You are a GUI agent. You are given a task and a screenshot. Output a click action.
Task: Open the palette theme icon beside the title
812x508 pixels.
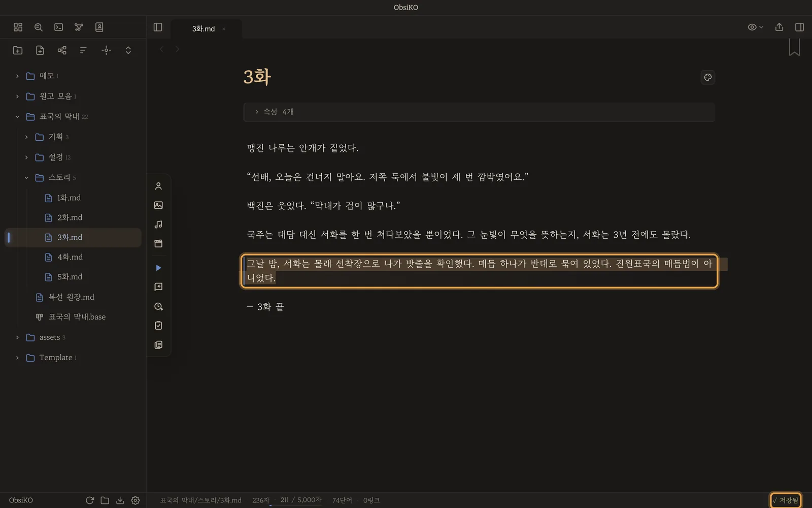707,77
